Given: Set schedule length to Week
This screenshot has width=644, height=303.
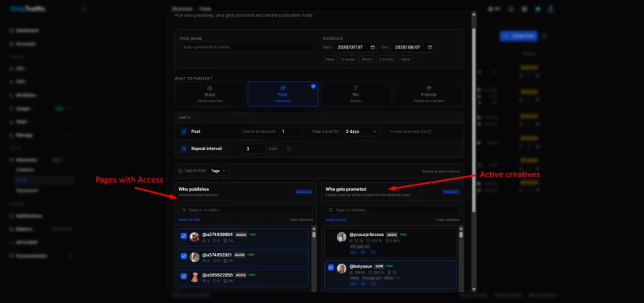Looking at the screenshot, I should [x=330, y=59].
